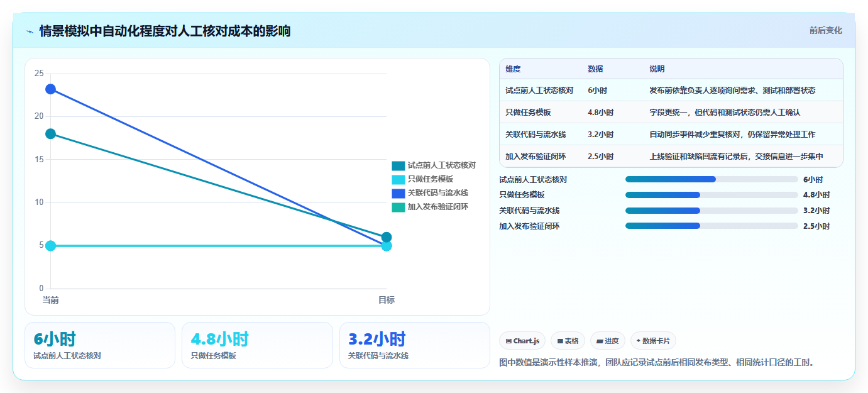Click legend text 加入发布验证闭环
Viewport: 868px width, 393px height.
coord(438,208)
